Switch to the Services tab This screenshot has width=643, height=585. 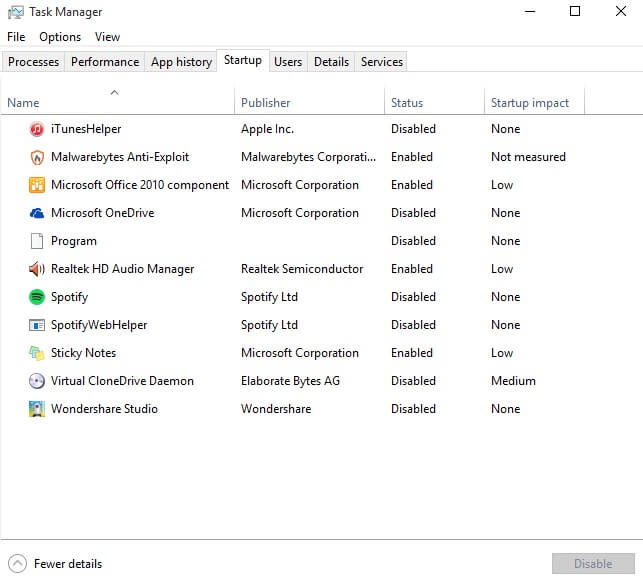pyautogui.click(x=382, y=62)
